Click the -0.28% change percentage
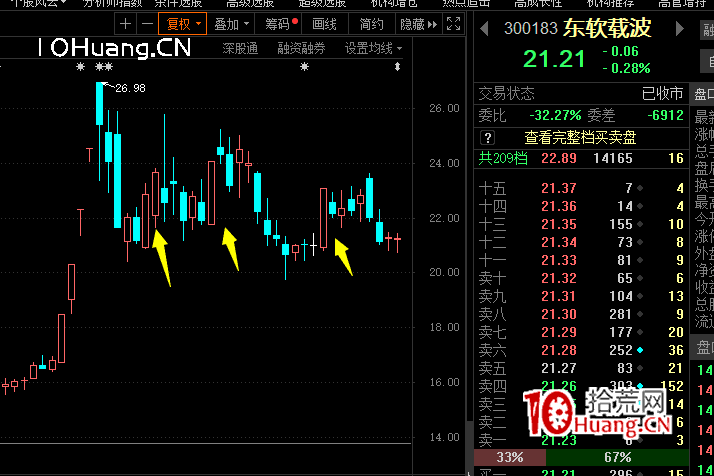 click(x=627, y=68)
